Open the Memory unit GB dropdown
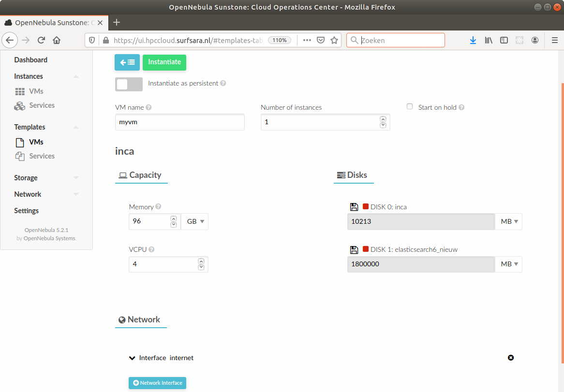 pyautogui.click(x=194, y=221)
